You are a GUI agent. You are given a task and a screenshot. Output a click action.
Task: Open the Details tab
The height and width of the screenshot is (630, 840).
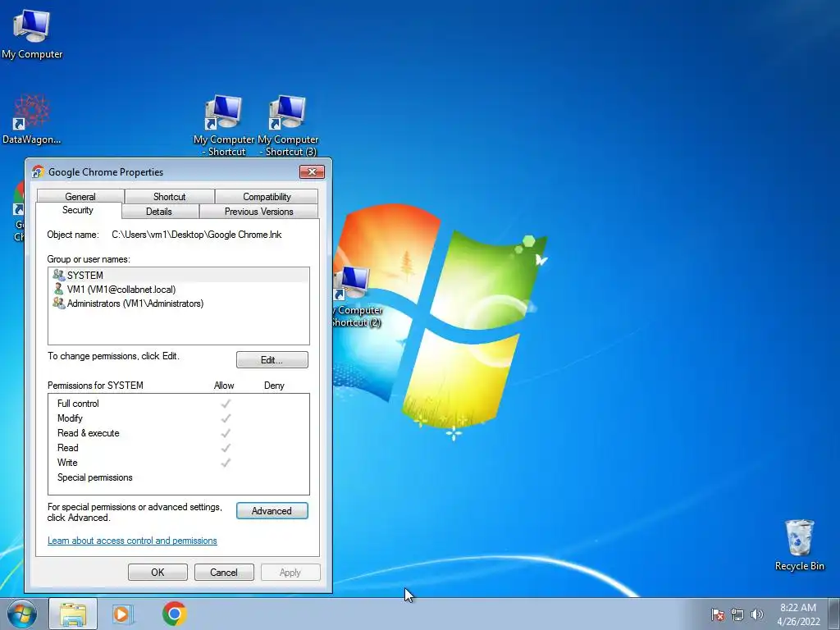[159, 212]
